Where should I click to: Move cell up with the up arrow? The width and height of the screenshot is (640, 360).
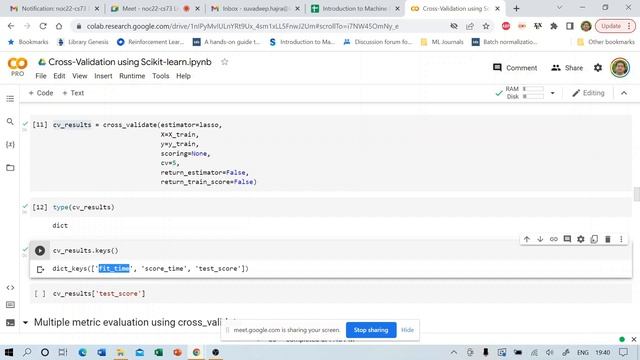pos(527,239)
